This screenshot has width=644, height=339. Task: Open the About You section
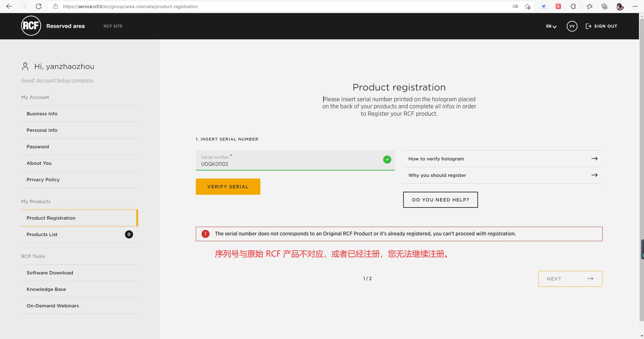tap(80, 163)
